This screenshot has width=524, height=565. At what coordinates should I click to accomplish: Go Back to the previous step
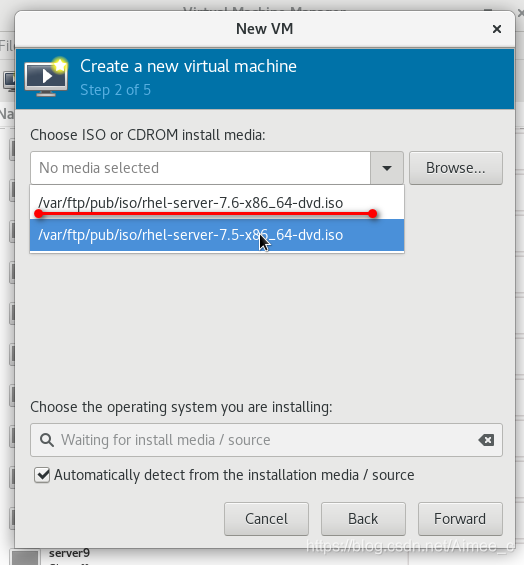363,519
